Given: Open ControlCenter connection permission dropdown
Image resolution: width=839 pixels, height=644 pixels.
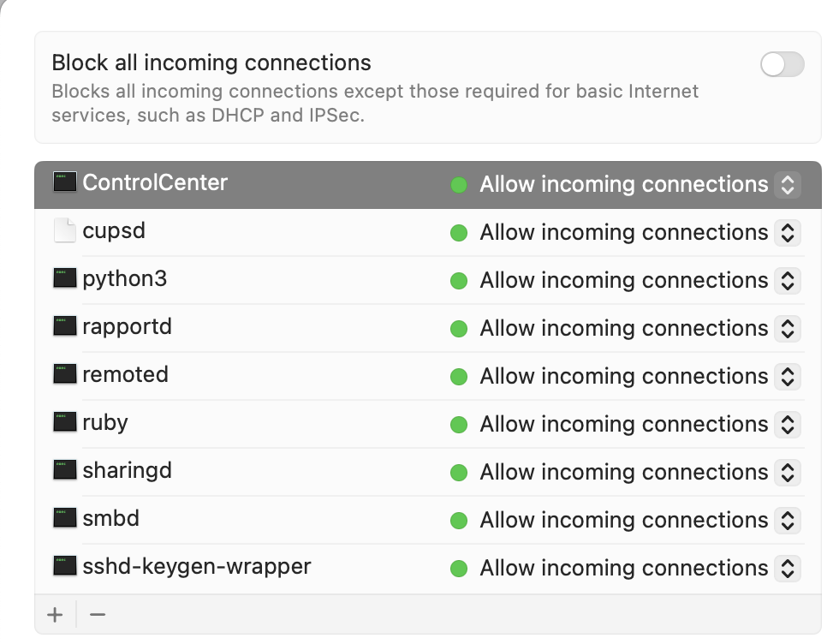Looking at the screenshot, I should [x=787, y=184].
